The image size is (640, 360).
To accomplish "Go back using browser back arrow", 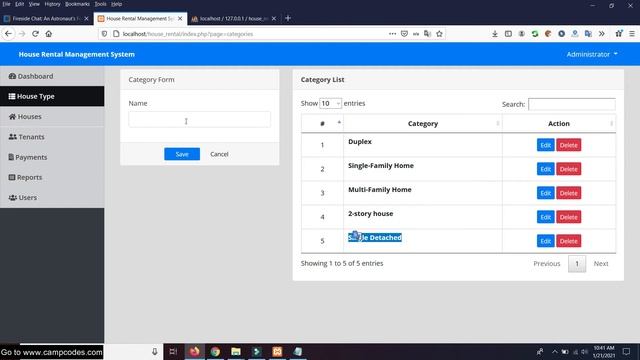I will click(x=9, y=34).
